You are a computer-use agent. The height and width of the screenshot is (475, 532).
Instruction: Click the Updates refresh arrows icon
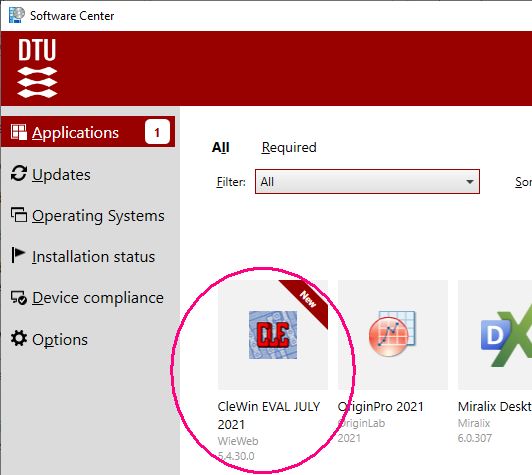point(19,173)
